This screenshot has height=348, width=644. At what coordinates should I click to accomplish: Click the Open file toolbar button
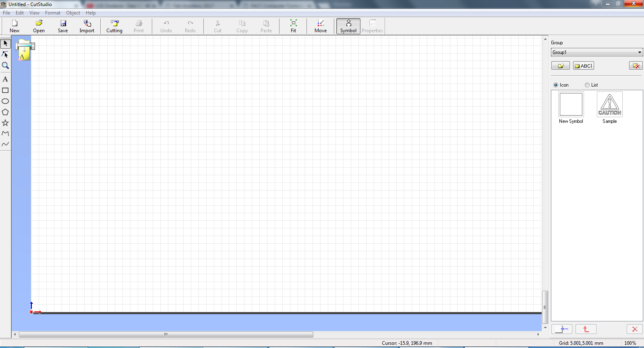pos(39,26)
